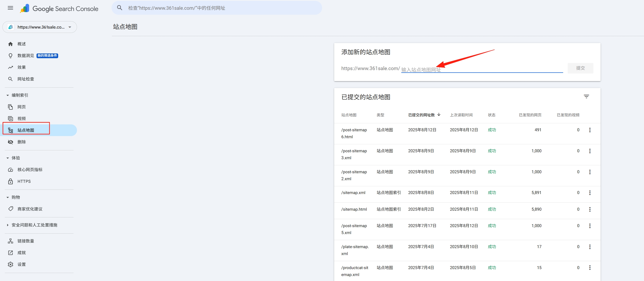The width and height of the screenshot is (644, 281).
Task: Open the property selector dropdown
Action: click(x=40, y=27)
